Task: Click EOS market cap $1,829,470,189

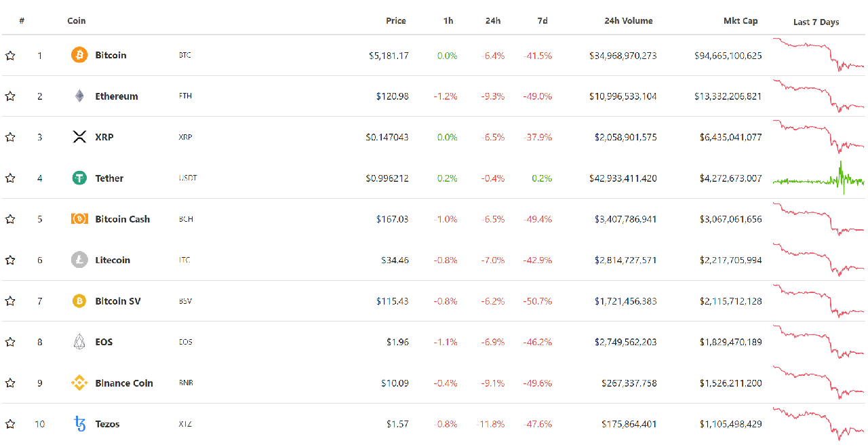Action: (730, 343)
